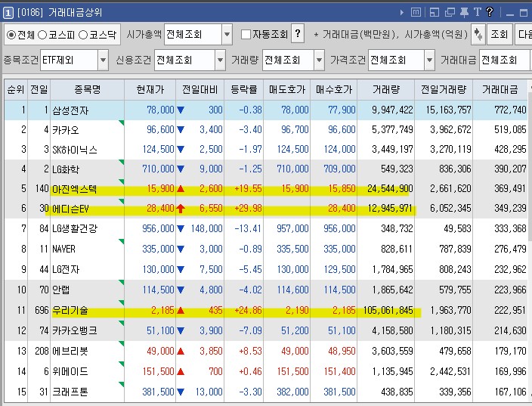The height and width of the screenshot is (406, 532).
Task: Click the T font size icon
Action: 478,13
